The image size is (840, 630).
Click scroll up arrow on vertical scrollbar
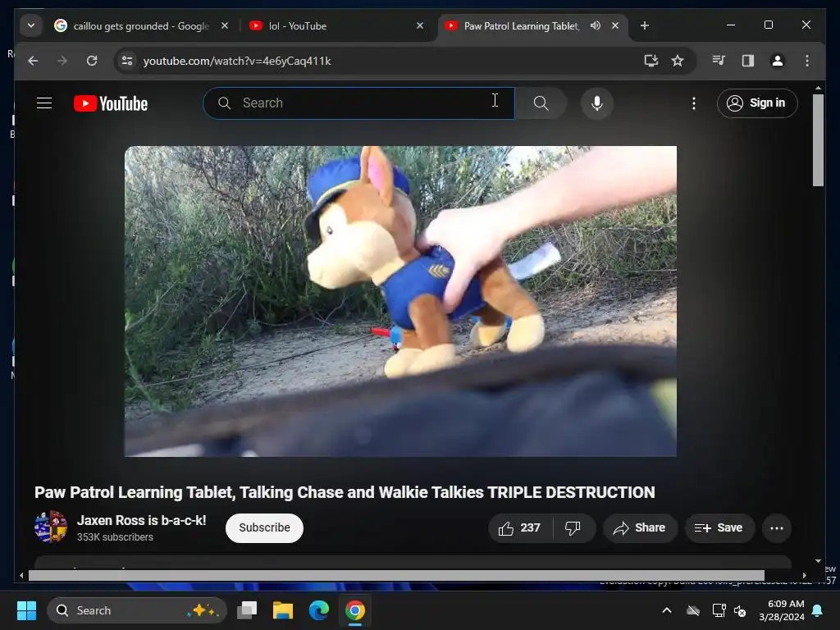click(x=818, y=88)
